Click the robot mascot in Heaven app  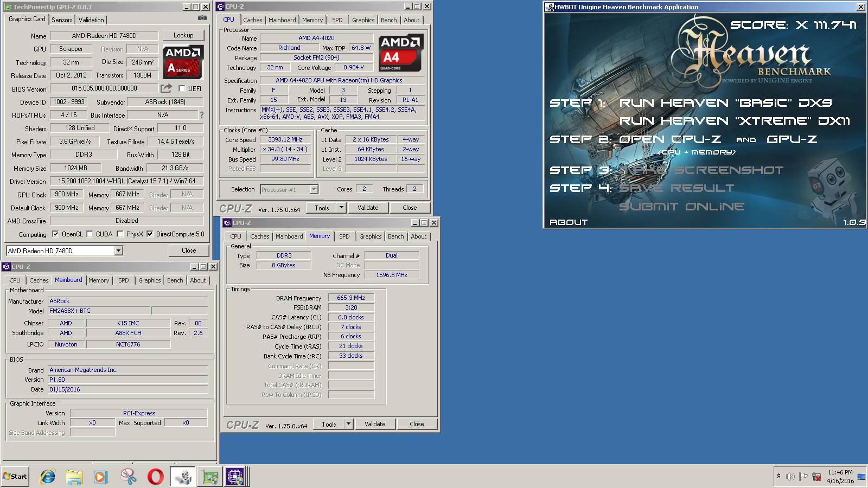832,187
